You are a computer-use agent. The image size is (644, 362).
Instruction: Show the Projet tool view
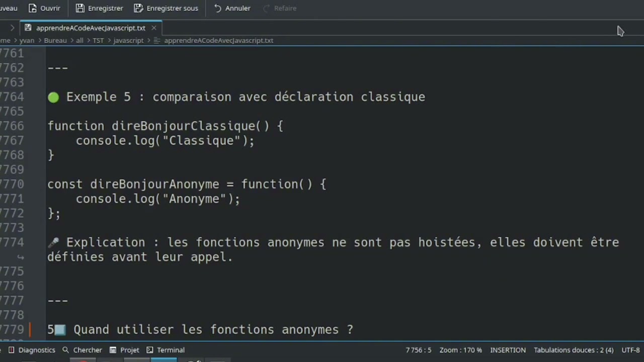coord(124,350)
